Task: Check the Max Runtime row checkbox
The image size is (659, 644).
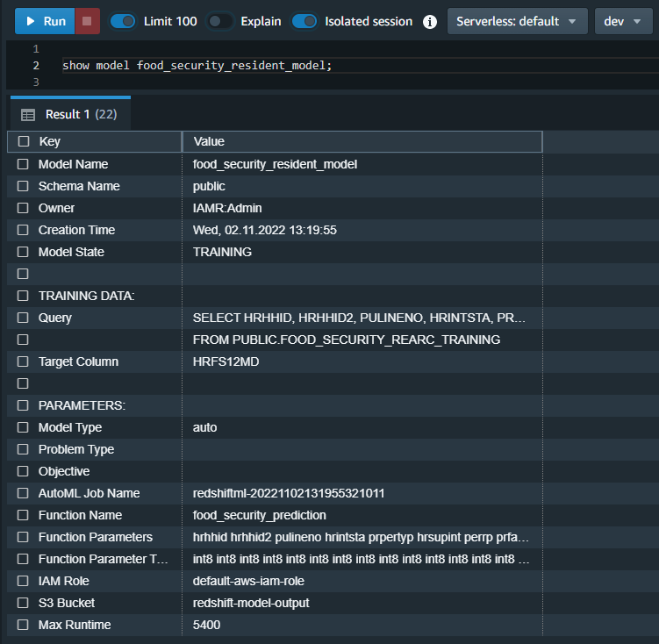Action: pos(23,625)
